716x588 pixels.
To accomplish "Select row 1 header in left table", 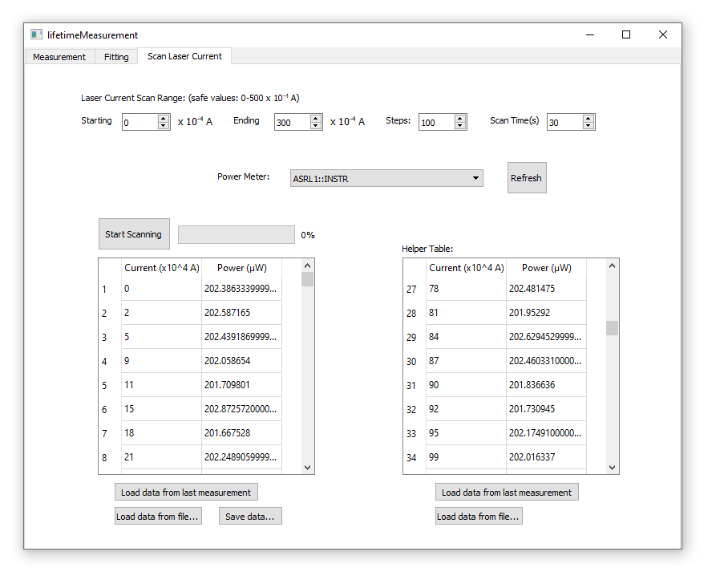I will tap(110, 289).
